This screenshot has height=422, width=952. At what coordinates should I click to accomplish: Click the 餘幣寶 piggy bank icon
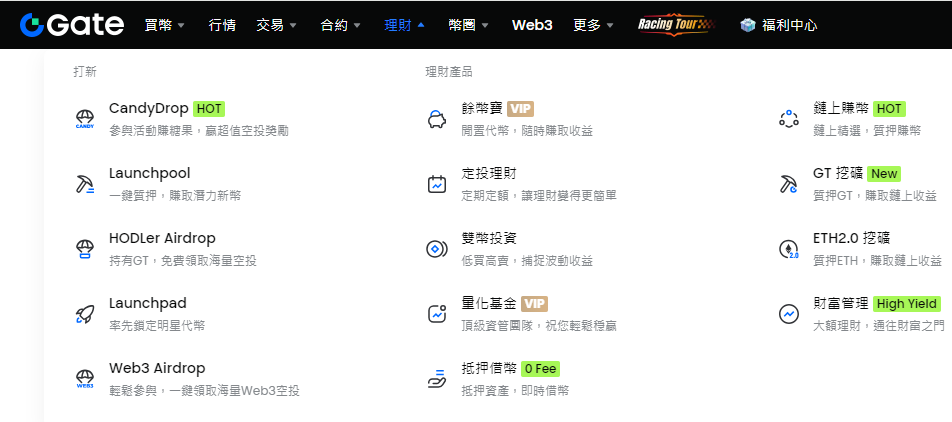[x=437, y=119]
